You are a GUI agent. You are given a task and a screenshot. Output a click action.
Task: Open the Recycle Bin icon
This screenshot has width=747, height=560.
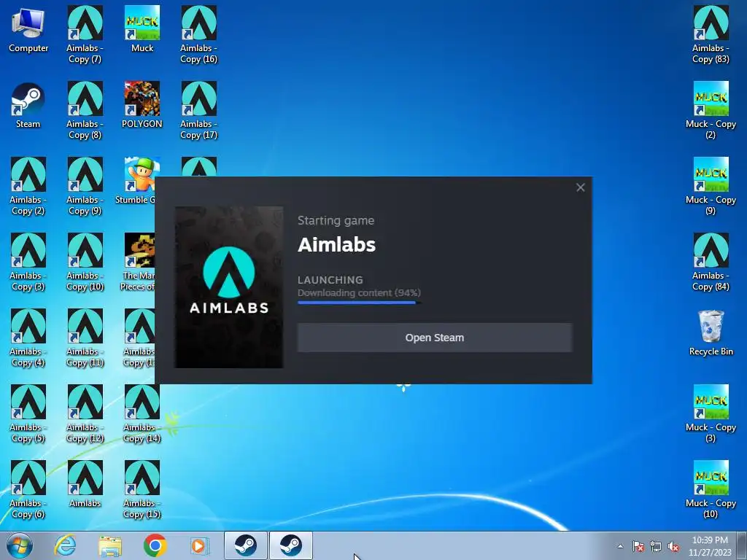[711, 332]
